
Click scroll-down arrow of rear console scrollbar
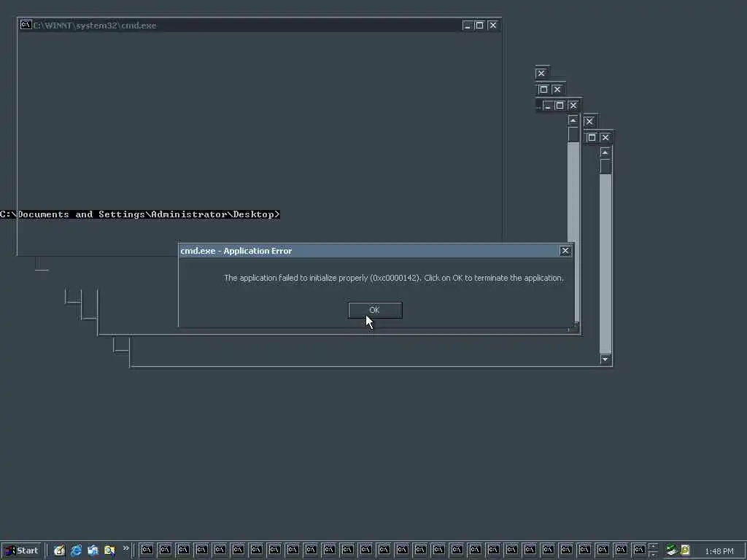605,359
